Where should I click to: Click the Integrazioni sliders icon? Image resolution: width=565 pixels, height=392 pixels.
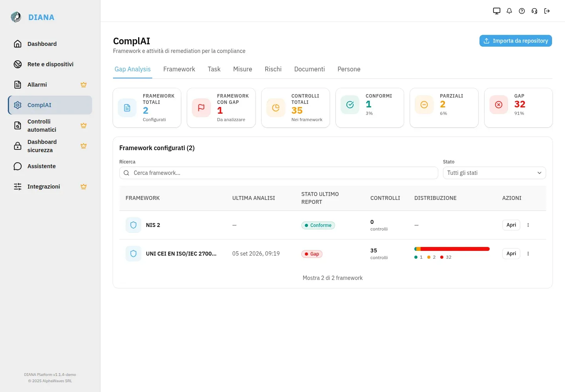tap(18, 187)
